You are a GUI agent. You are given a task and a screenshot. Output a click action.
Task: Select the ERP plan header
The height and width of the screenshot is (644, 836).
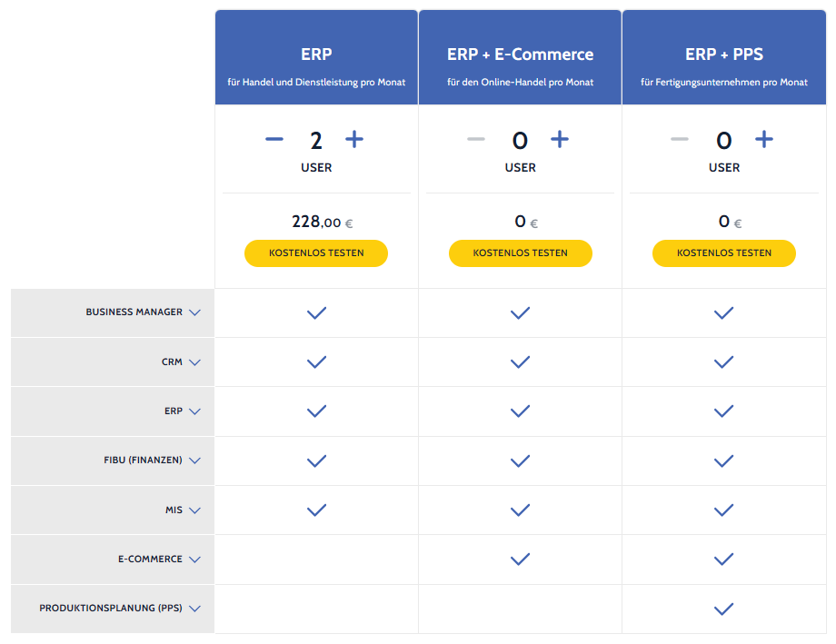[316, 55]
